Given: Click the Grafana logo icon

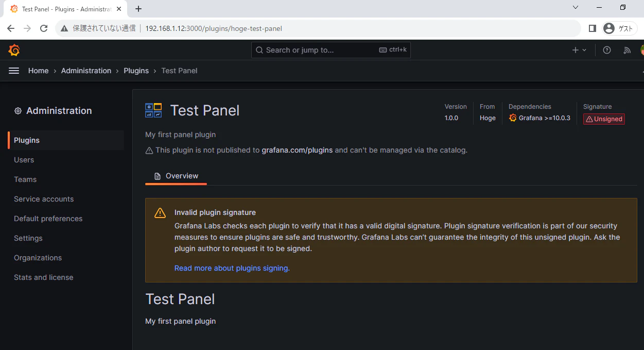Looking at the screenshot, I should 14,50.
